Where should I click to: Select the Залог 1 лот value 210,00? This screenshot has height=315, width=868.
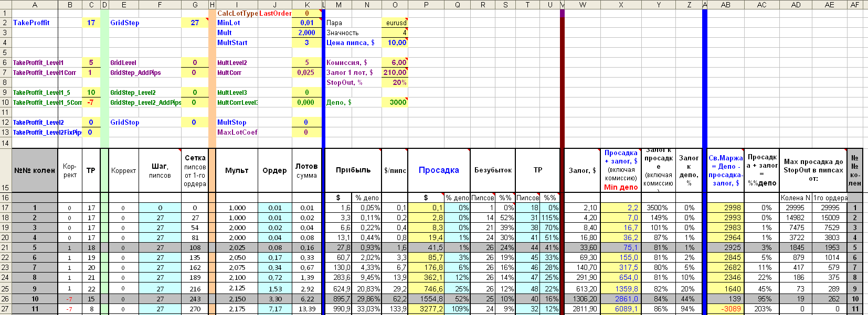point(395,72)
